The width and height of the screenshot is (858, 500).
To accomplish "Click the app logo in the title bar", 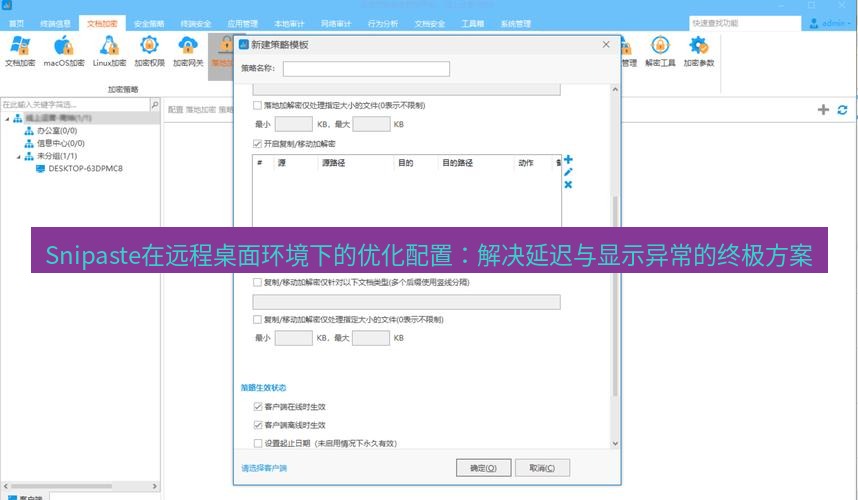I will 7,5.
